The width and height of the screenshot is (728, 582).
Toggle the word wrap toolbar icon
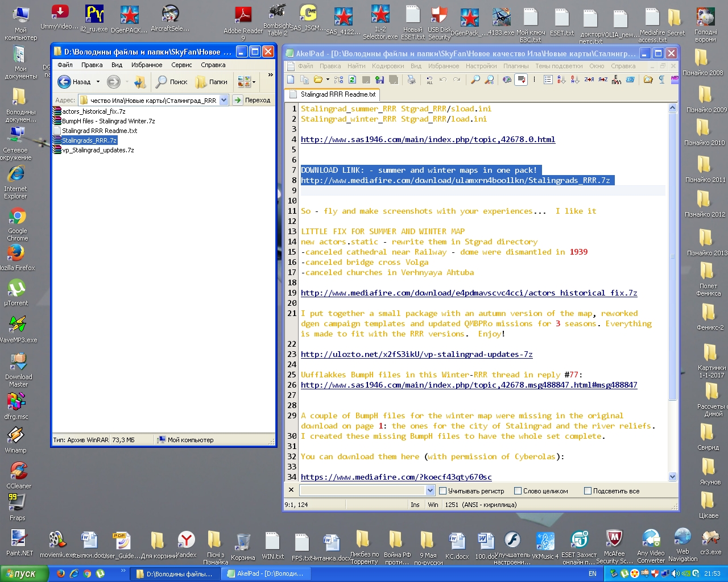(521, 80)
